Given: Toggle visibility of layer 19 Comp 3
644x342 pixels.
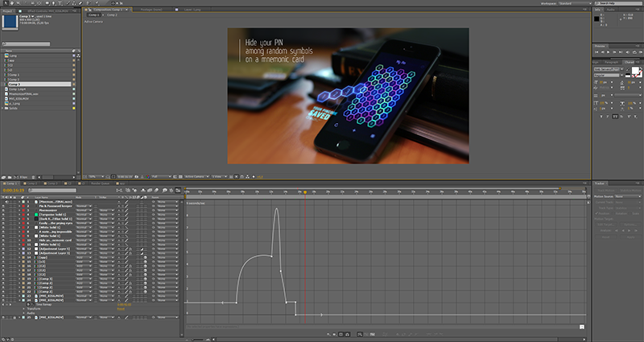Looking at the screenshot, I should tap(3, 278).
